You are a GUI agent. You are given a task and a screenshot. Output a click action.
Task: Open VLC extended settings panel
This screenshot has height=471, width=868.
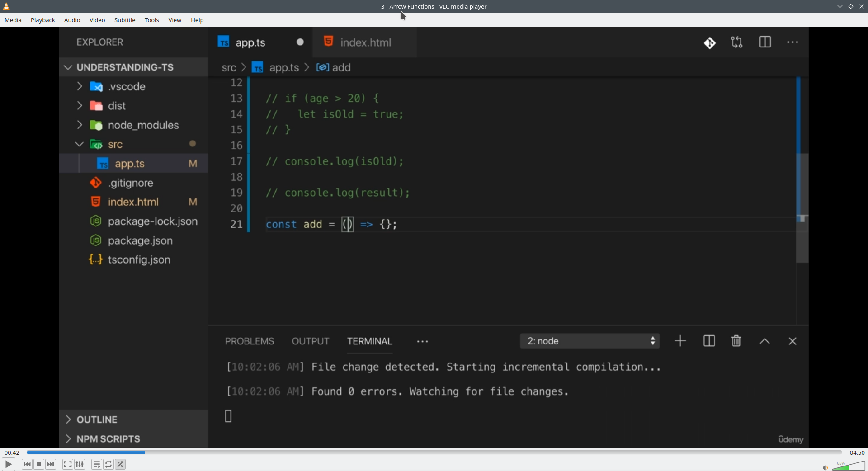tap(80, 464)
